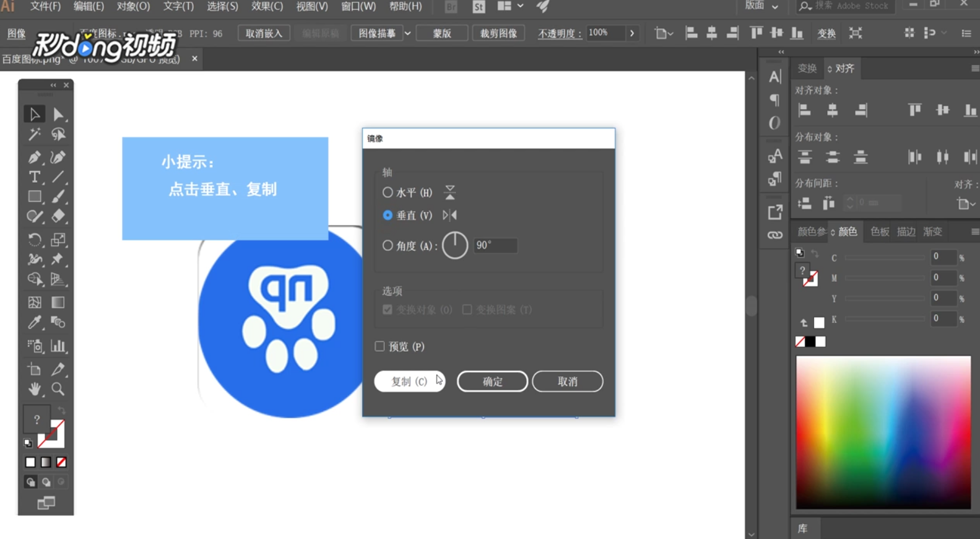Screen dimensions: 980x539
Task: Open the 效果(C) menu
Action: [x=267, y=6]
